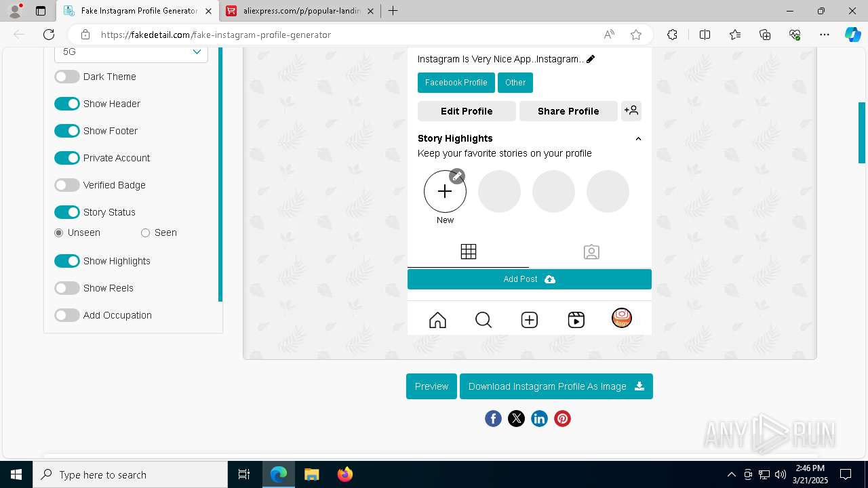
Task: Click the Other link button
Action: tap(515, 83)
